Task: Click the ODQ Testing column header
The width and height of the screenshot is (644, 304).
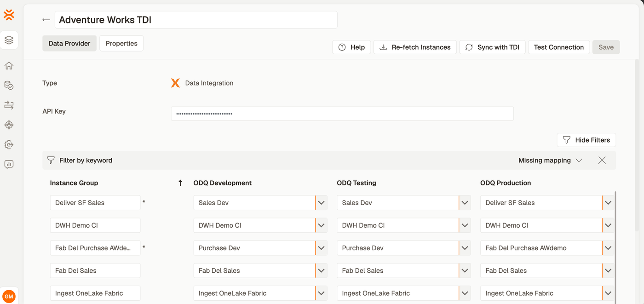Action: tap(356, 183)
